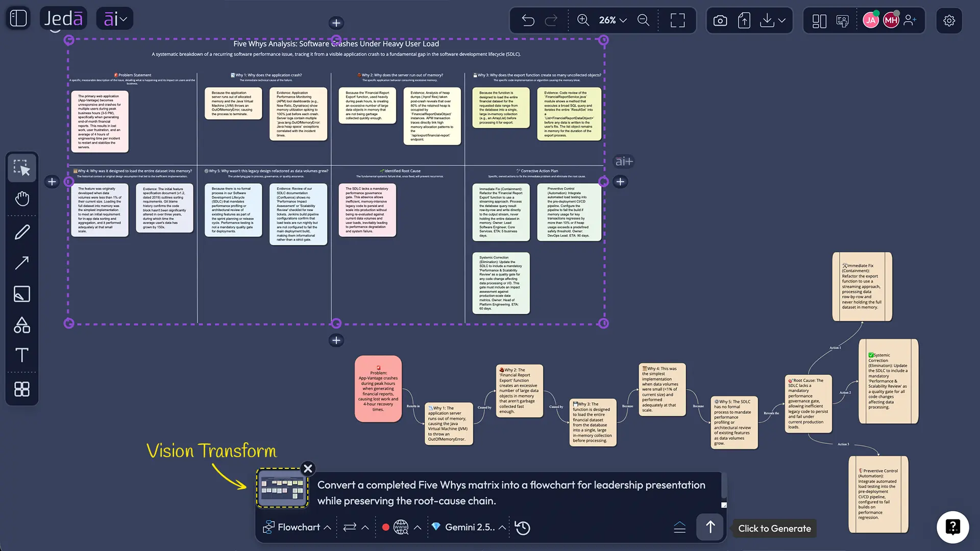The width and height of the screenshot is (980, 551).
Task: Open the prompt history clock icon
Action: coord(523,528)
